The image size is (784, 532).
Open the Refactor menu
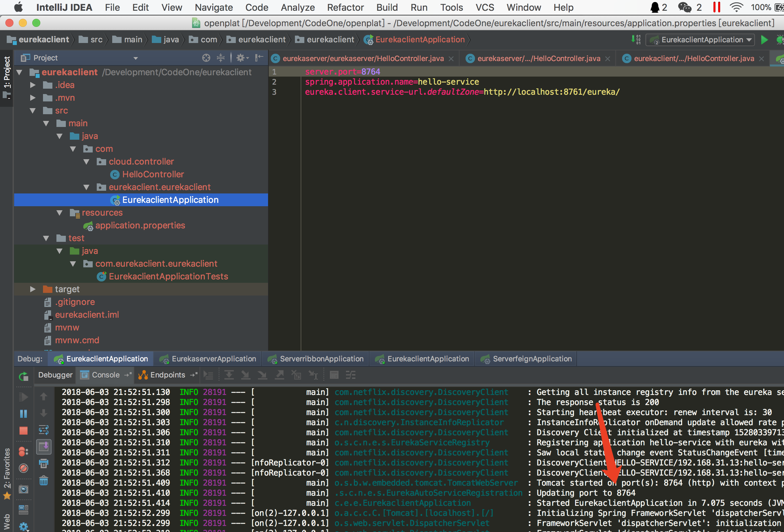[x=345, y=7]
